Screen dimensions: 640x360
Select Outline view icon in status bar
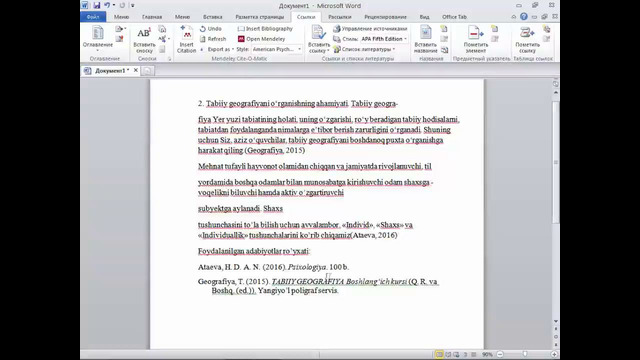(465, 355)
